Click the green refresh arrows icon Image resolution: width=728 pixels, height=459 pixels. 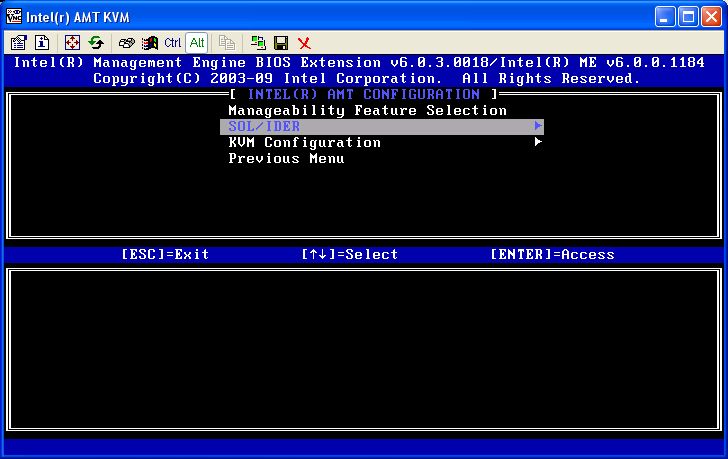[x=96, y=43]
